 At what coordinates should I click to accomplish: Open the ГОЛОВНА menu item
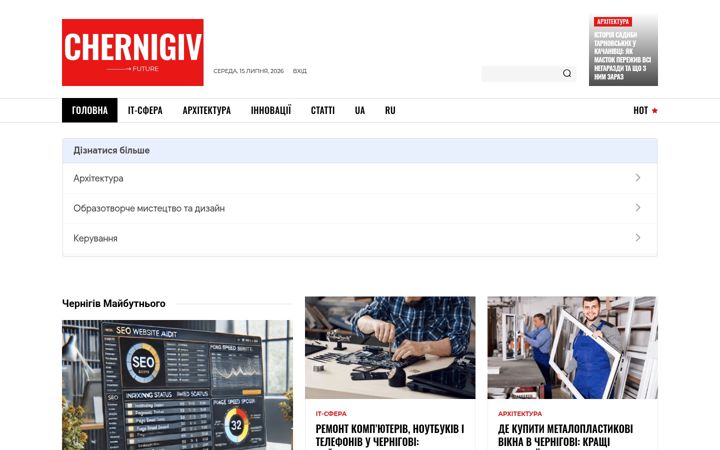[x=90, y=110]
